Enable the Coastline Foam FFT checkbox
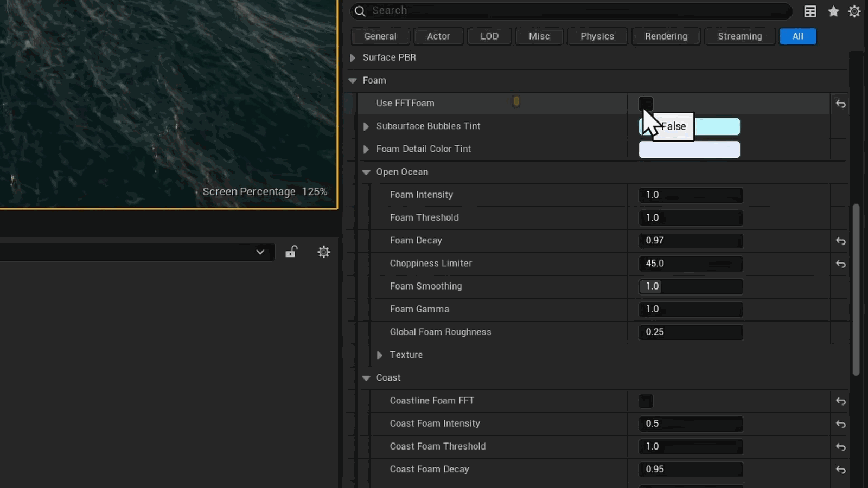This screenshot has width=868, height=488. tap(646, 401)
